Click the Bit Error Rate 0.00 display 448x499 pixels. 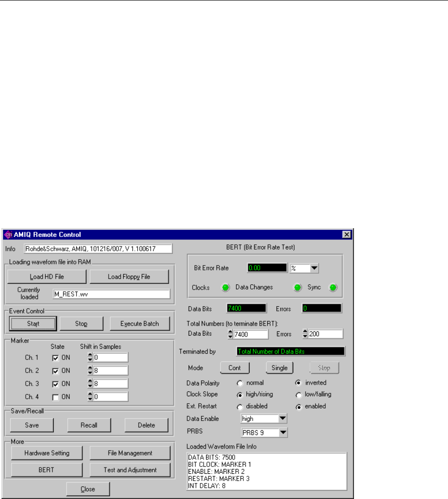coord(267,268)
